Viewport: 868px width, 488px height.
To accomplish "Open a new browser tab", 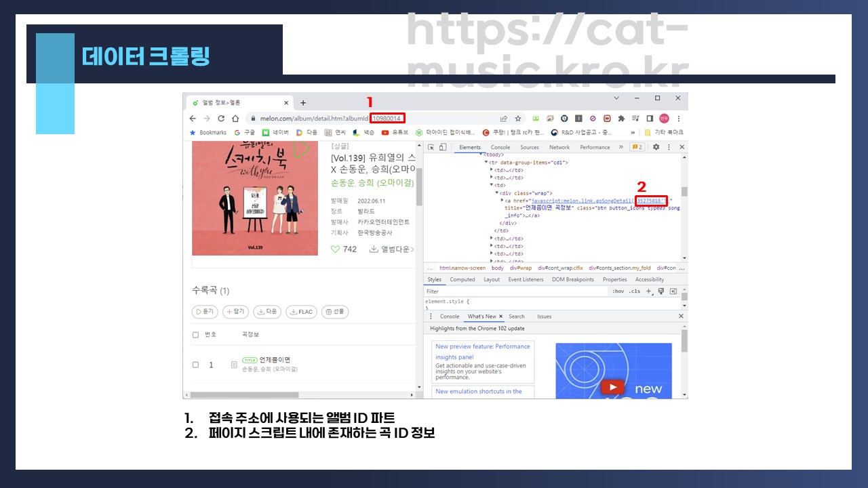I will pyautogui.click(x=303, y=103).
